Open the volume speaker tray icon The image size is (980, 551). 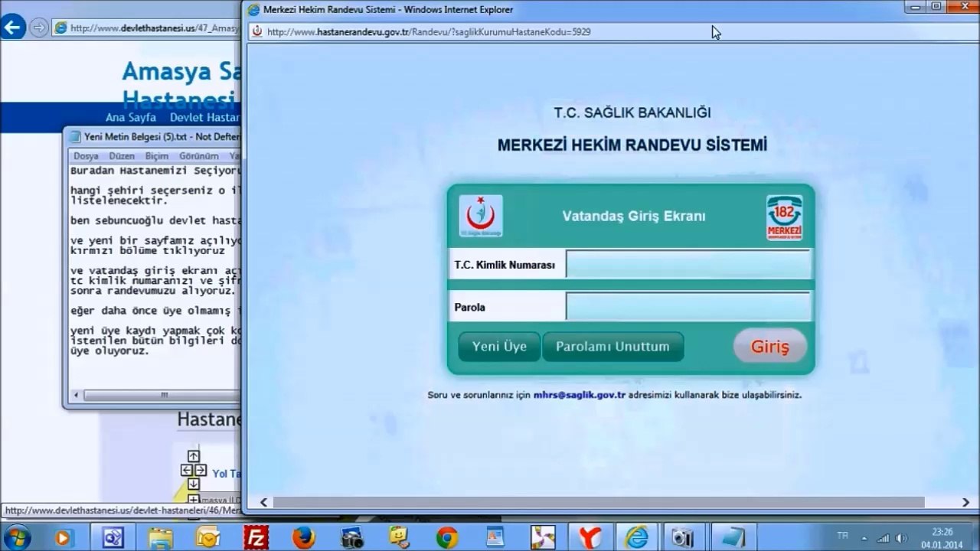901,538
